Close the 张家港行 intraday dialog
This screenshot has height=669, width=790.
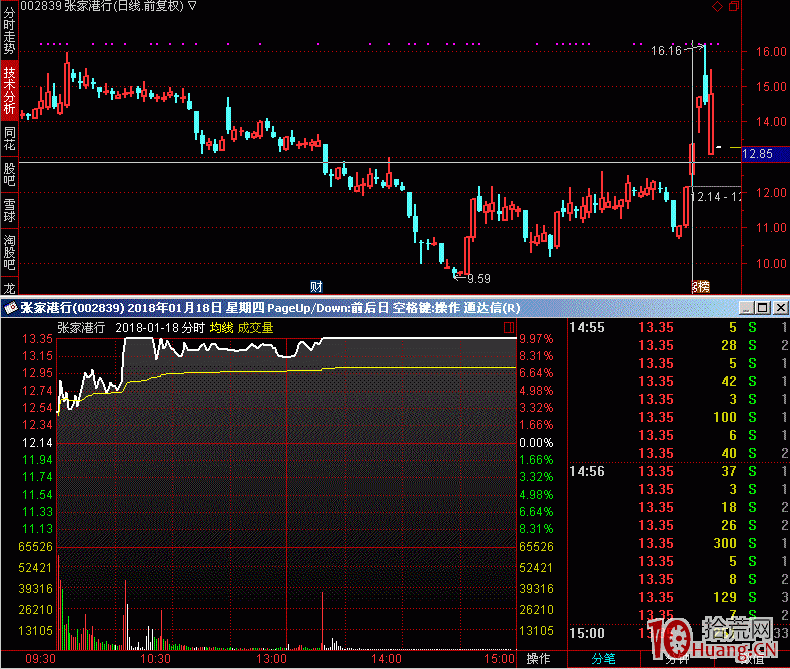point(780,307)
